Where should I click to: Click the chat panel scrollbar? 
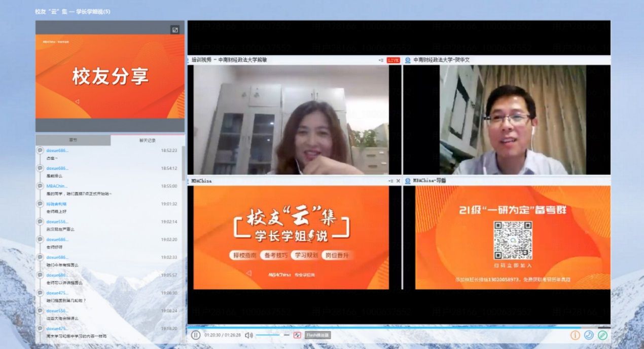[x=184, y=163]
